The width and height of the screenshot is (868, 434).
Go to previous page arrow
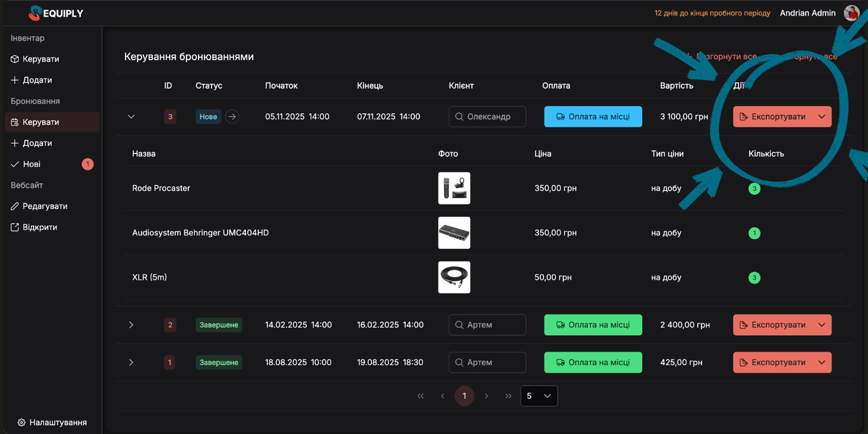pyautogui.click(x=443, y=396)
